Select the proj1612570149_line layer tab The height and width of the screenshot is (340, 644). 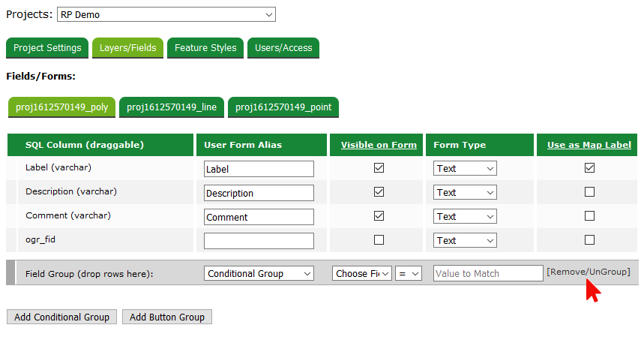pos(172,107)
